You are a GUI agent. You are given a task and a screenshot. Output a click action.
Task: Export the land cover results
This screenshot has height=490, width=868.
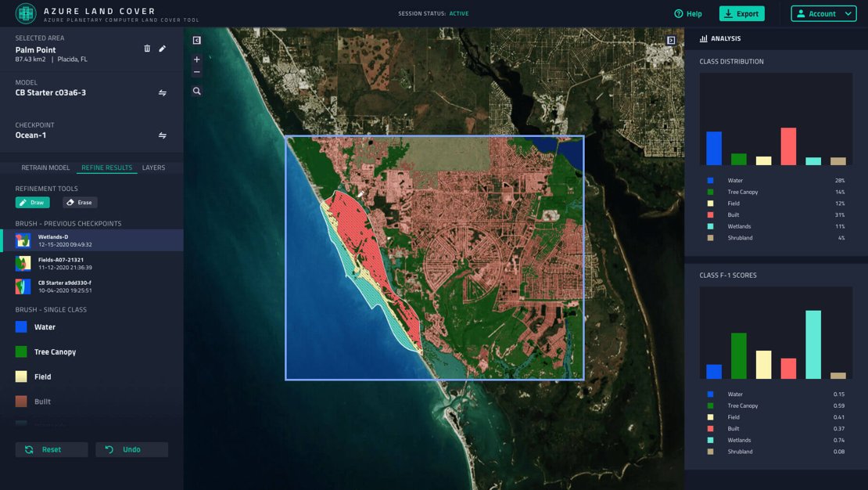pos(741,14)
